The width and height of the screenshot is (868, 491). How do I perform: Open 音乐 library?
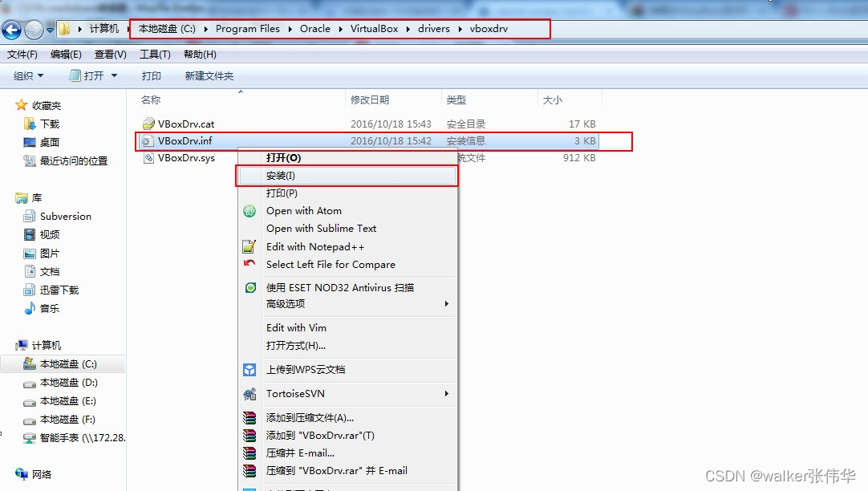pos(42,308)
